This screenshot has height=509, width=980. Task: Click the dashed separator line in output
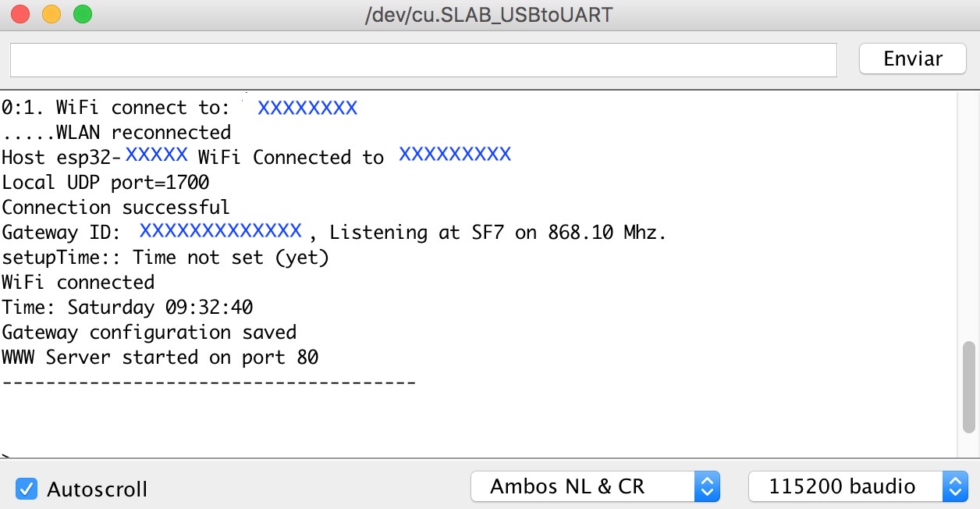[208, 383]
